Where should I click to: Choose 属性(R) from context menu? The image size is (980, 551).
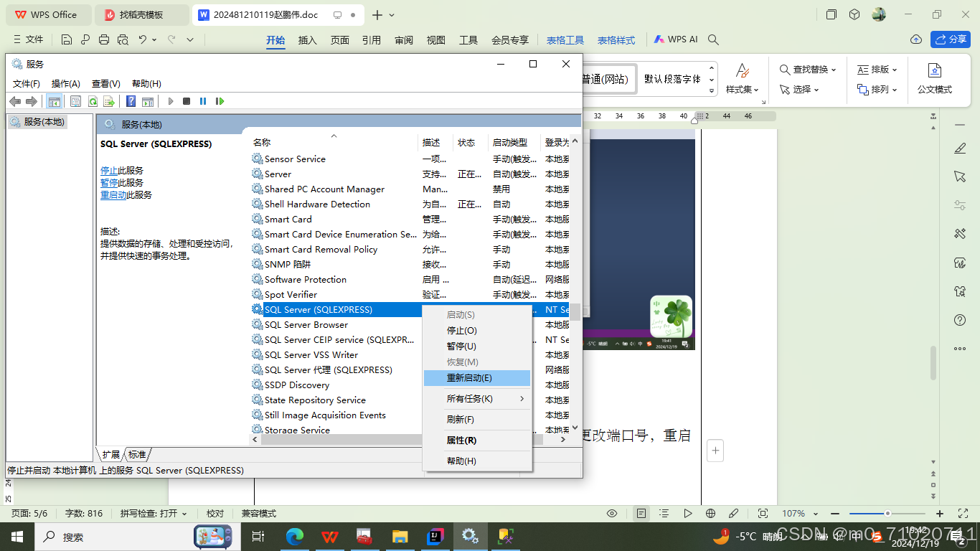tap(477, 441)
